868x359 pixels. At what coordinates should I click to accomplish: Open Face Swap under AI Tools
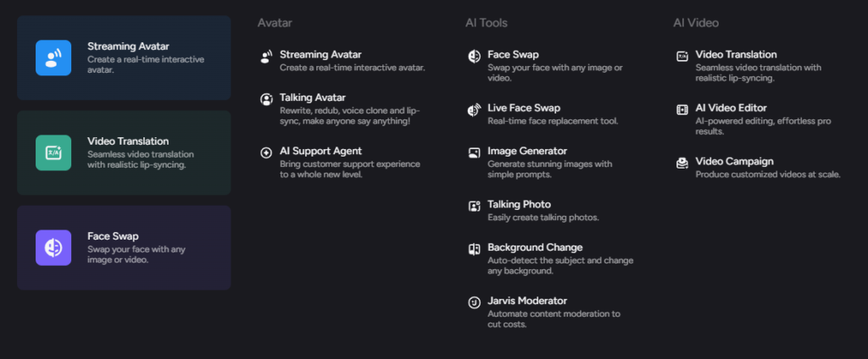click(x=550, y=66)
